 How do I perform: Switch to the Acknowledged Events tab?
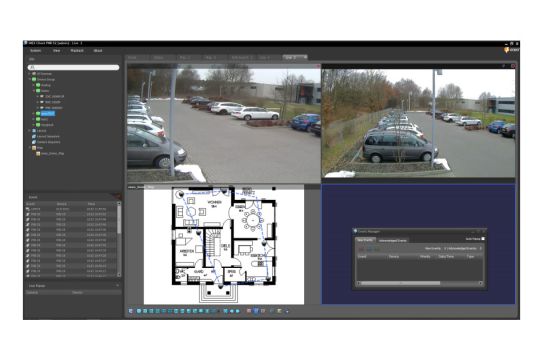point(392,240)
